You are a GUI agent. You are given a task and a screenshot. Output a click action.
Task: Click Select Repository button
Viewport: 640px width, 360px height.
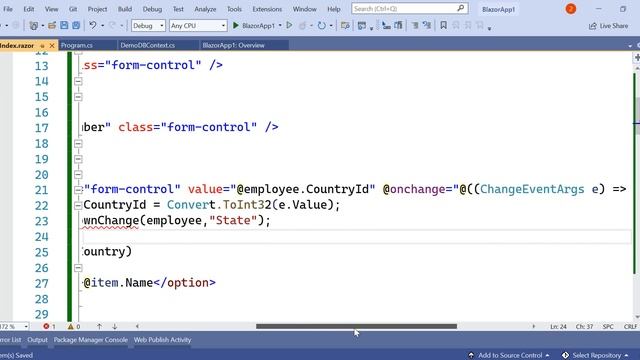click(x=595, y=355)
